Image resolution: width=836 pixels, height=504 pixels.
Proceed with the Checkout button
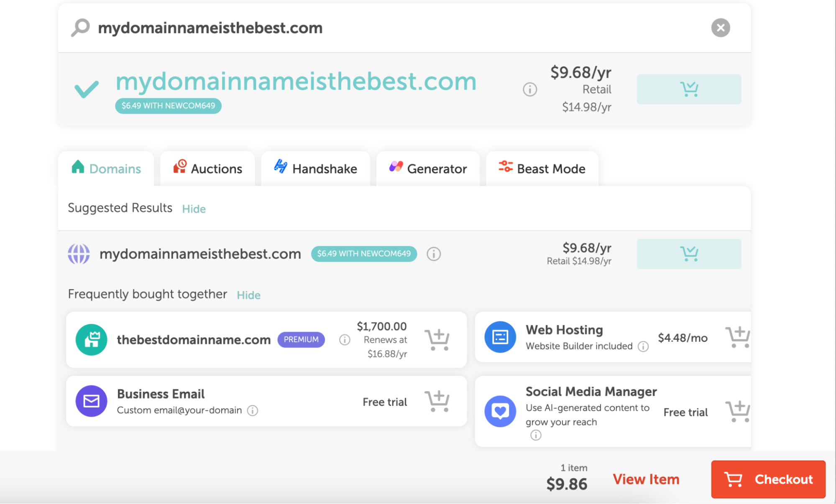coord(768,479)
